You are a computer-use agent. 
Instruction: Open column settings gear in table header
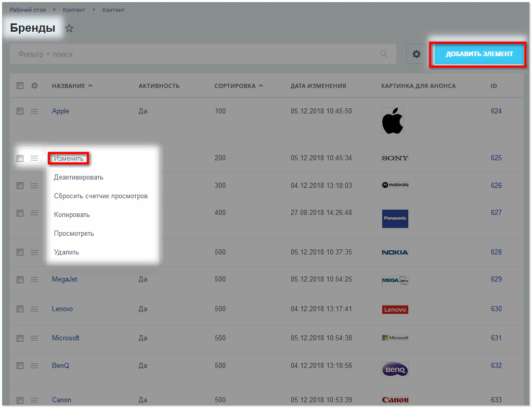35,85
